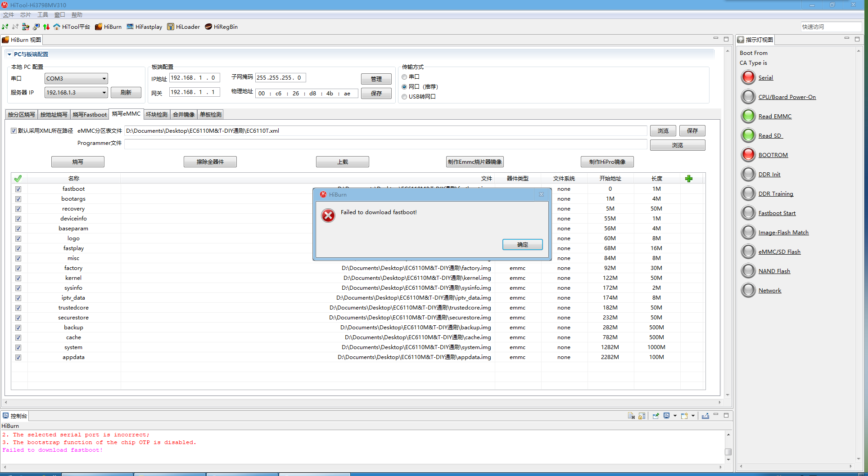This screenshot has width=868, height=476.
Task: Open the new console dropdown arrow
Action: pyautogui.click(x=693, y=416)
